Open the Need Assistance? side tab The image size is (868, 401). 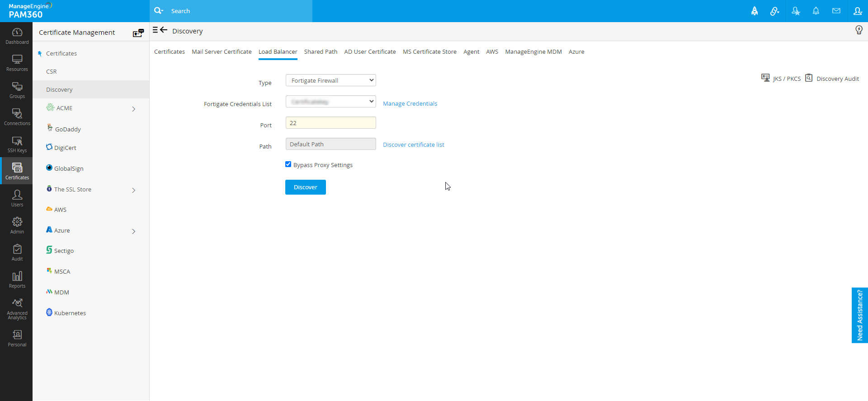tap(860, 315)
